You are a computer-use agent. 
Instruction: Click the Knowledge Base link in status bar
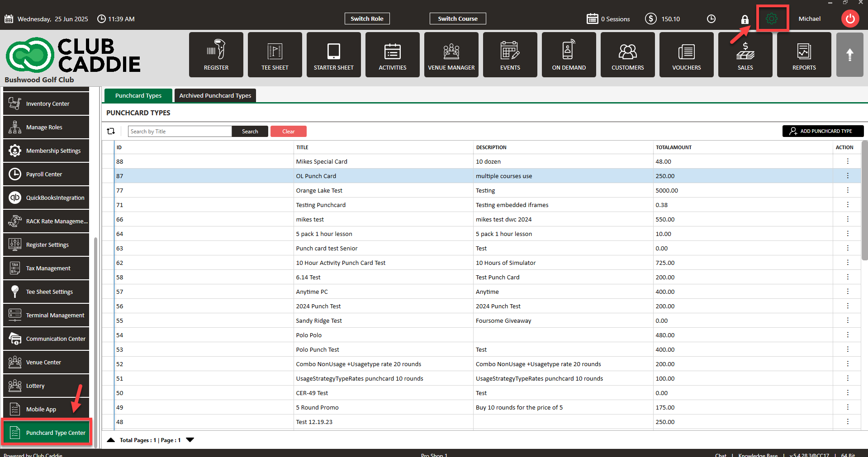(758, 455)
